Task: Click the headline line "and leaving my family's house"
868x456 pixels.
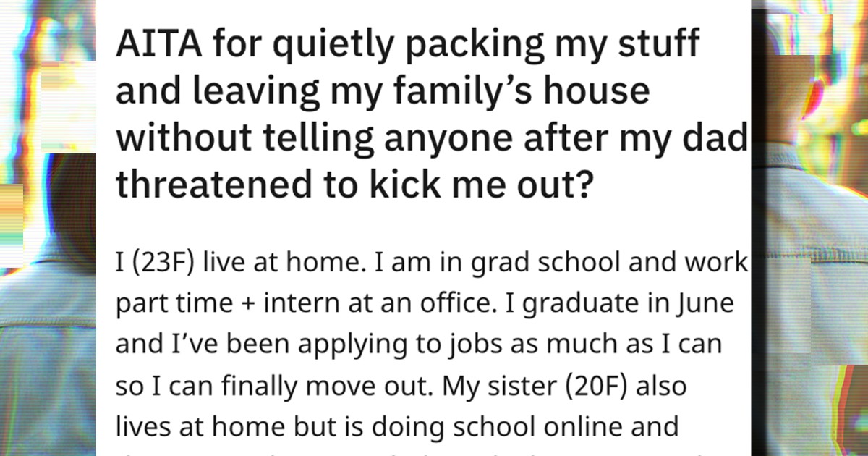Action: (383, 91)
